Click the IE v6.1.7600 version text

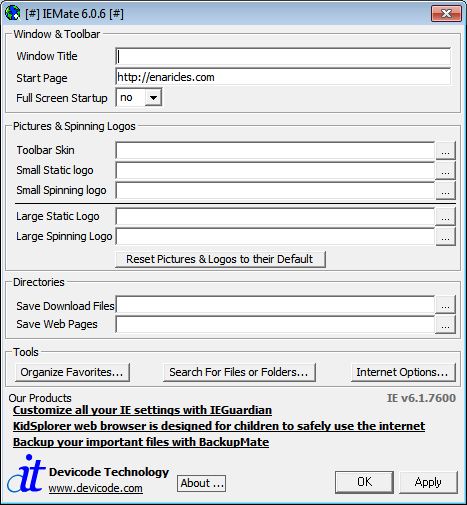(421, 398)
